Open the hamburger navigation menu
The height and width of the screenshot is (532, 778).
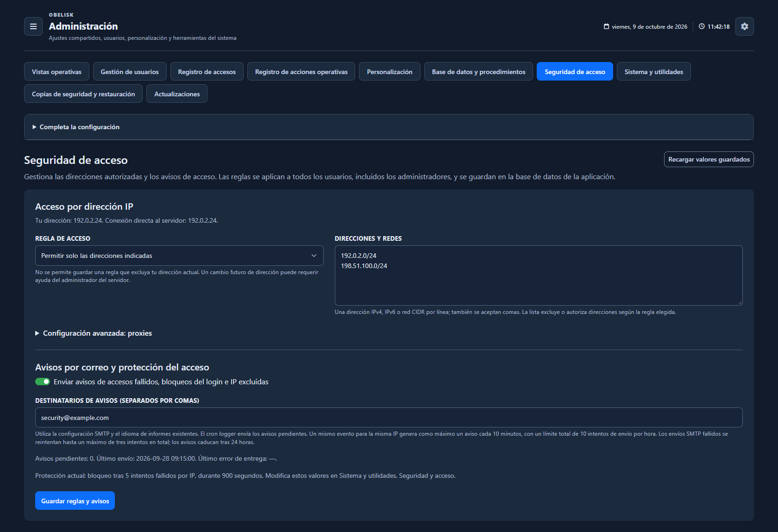click(x=33, y=26)
